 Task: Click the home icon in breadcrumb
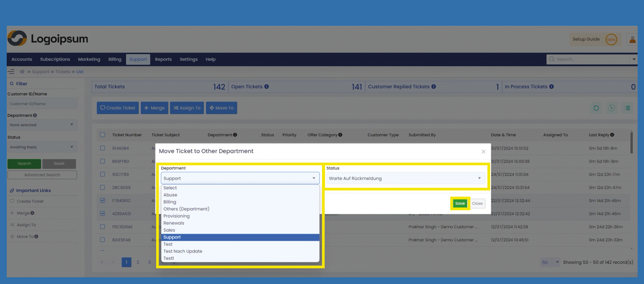tap(22, 72)
